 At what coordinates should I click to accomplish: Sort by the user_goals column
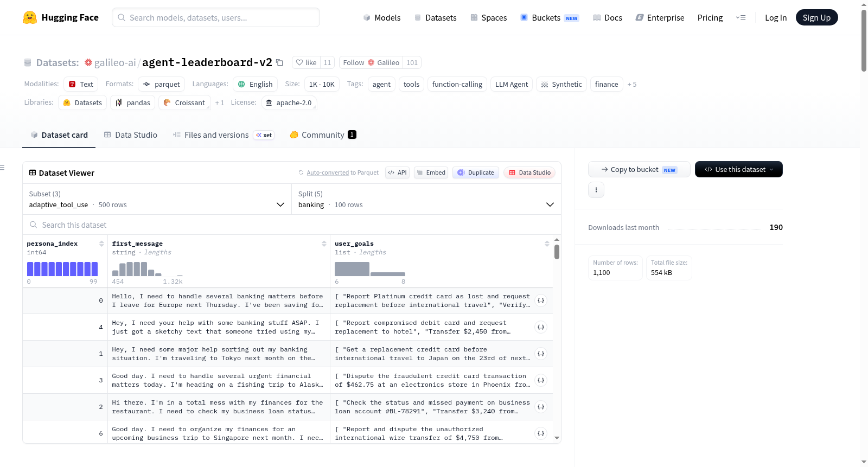click(x=547, y=244)
